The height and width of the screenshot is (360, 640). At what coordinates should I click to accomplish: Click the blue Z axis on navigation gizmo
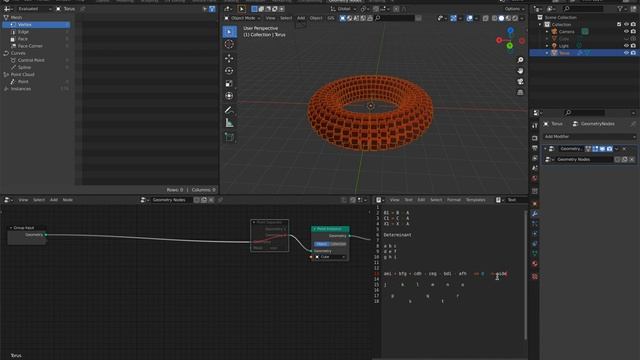tap(510, 31)
